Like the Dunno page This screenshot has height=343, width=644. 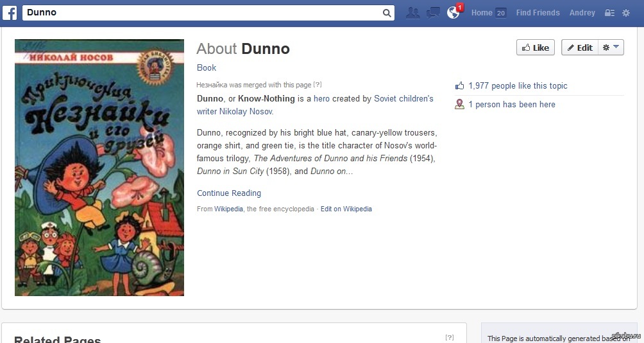tap(536, 48)
